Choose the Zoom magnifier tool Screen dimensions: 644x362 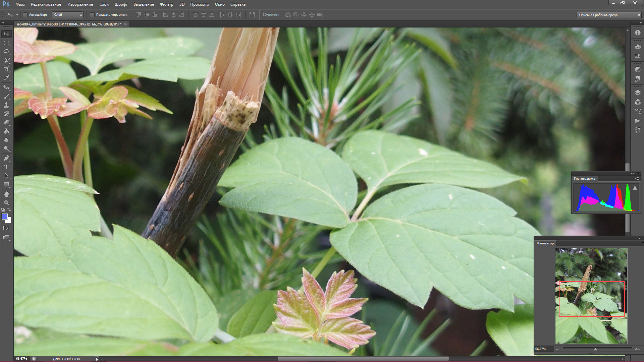coord(6,203)
